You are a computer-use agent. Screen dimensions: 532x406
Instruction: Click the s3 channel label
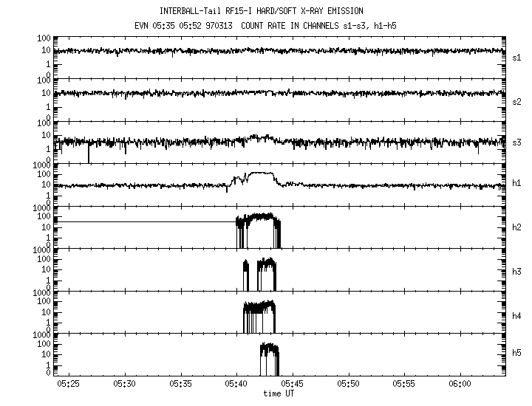pyautogui.click(x=517, y=142)
